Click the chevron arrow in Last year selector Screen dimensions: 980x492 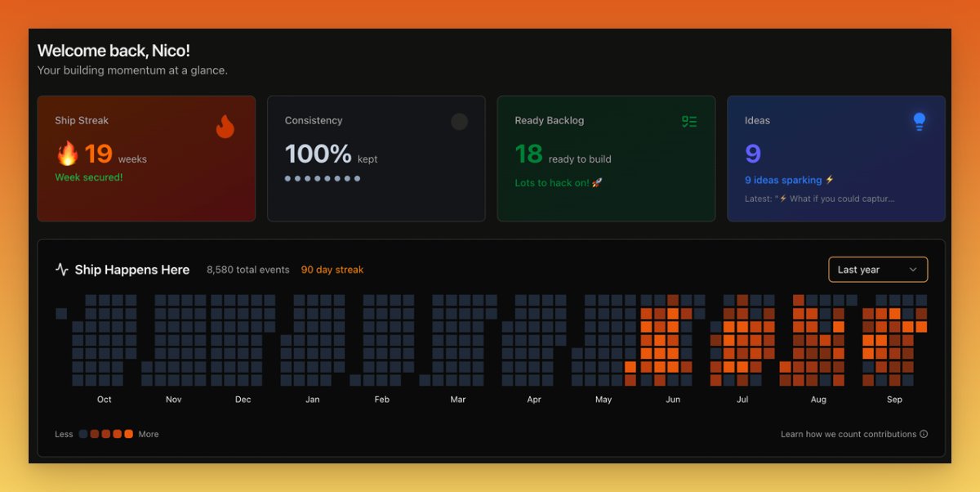click(913, 270)
